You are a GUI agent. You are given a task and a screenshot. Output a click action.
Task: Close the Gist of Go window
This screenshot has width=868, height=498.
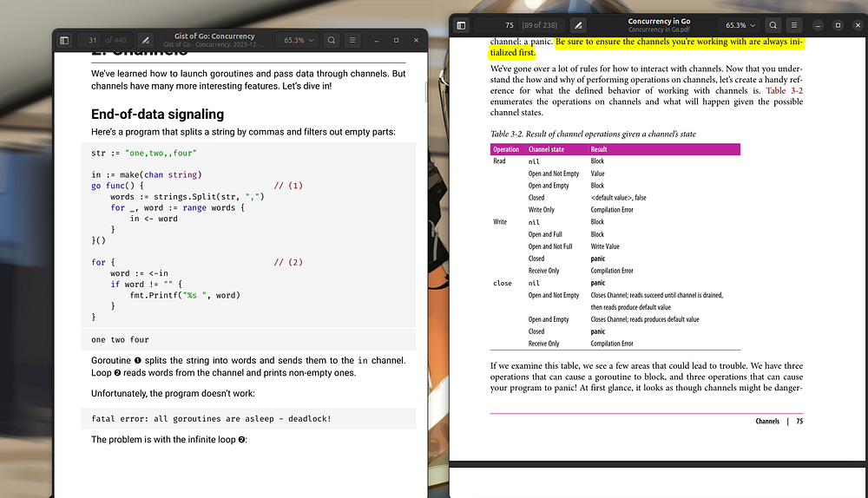[x=417, y=41]
